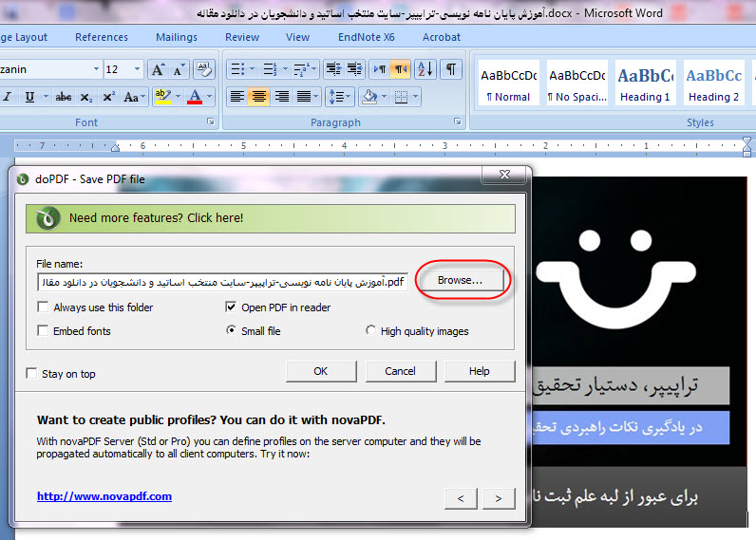Open the Mailings ribbon tab
Image resolution: width=756 pixels, height=540 pixels.
pyautogui.click(x=176, y=37)
